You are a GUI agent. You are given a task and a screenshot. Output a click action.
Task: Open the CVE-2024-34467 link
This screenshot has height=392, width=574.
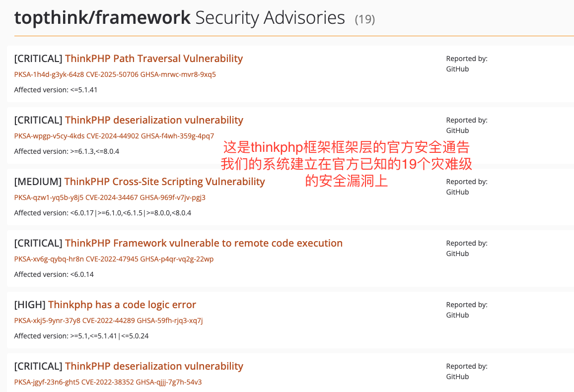click(112, 197)
